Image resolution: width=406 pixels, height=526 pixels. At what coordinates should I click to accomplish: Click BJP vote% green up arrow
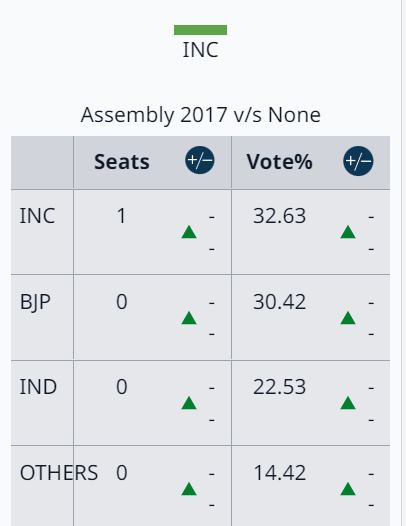[348, 318]
